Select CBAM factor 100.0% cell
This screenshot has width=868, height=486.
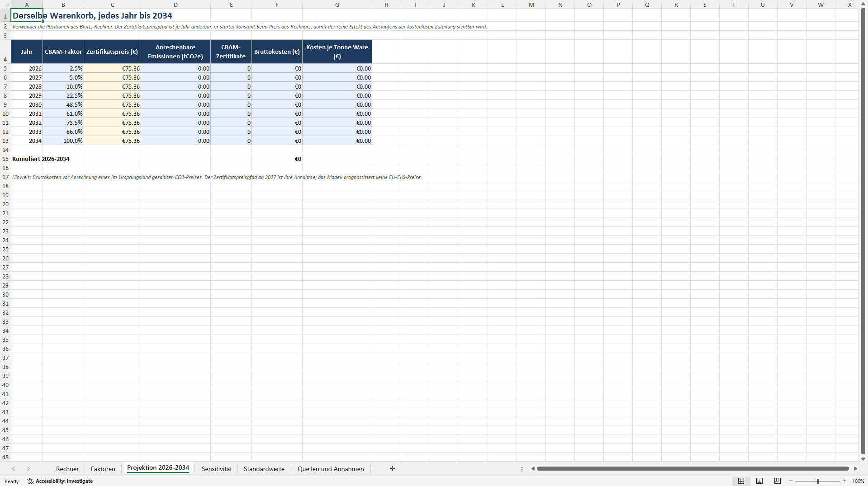(x=63, y=141)
